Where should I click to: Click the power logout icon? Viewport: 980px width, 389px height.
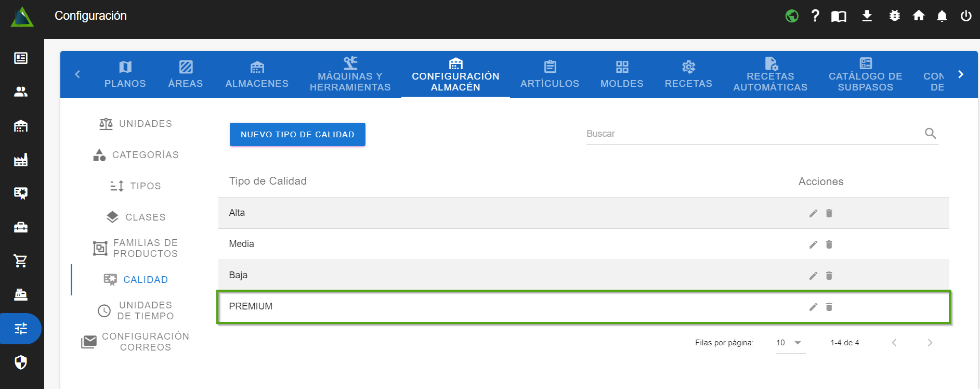[x=965, y=16]
